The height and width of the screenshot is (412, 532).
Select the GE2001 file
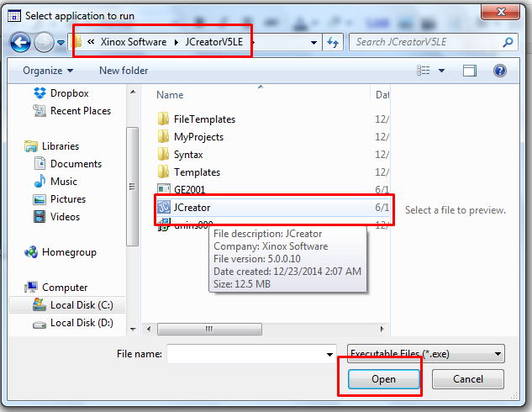pos(189,189)
